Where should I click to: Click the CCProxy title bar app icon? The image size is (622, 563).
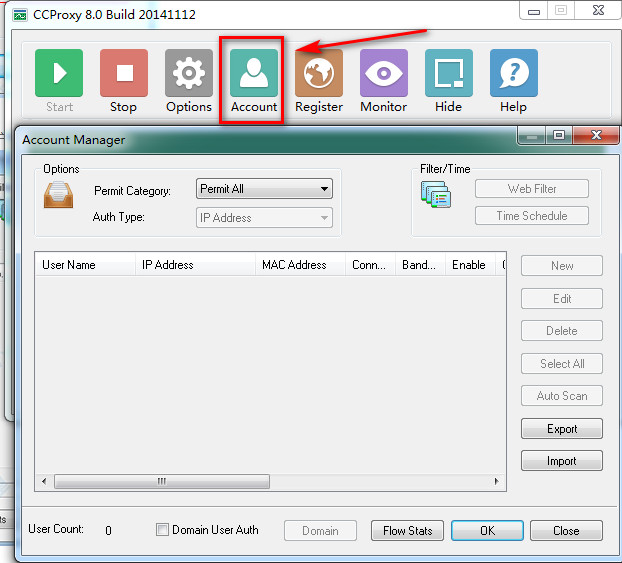tap(20, 15)
